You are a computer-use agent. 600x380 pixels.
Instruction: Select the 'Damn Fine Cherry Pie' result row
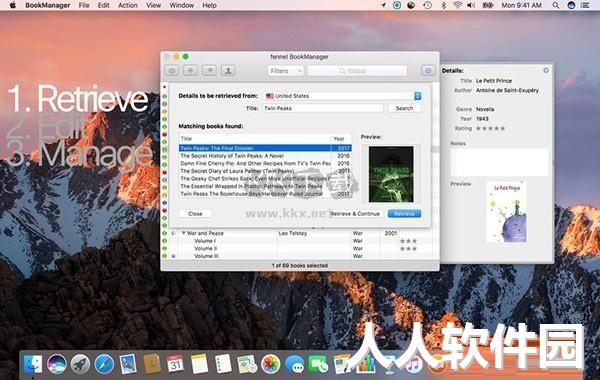pos(265,163)
